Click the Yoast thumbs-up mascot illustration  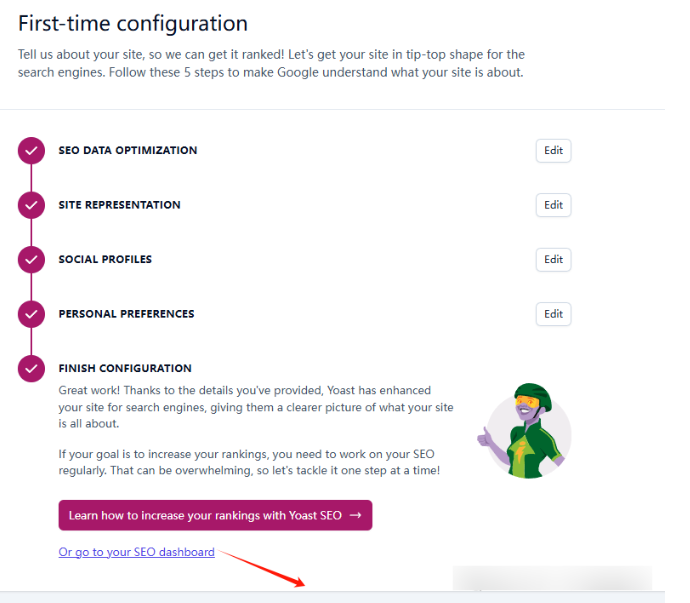click(524, 431)
